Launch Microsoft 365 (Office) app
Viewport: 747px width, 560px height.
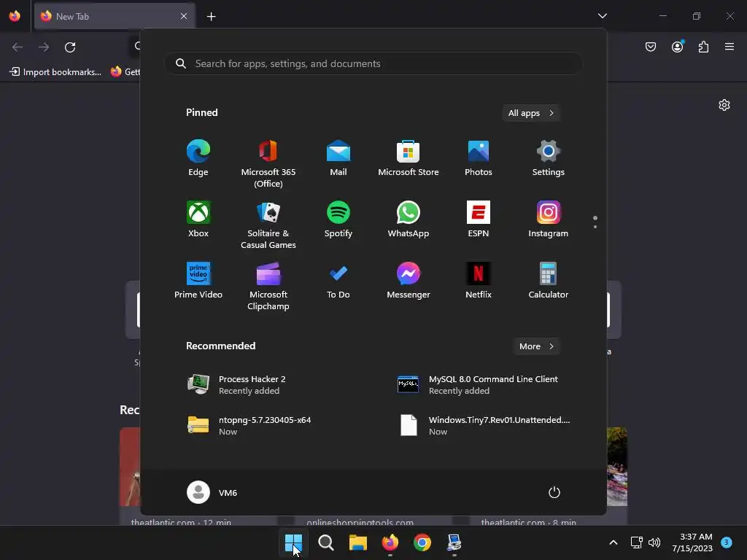click(x=268, y=164)
